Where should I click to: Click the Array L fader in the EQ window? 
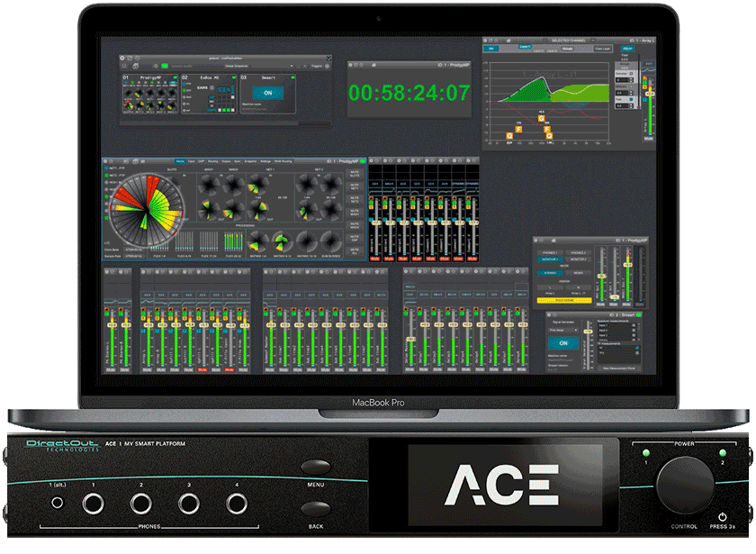coord(650,94)
